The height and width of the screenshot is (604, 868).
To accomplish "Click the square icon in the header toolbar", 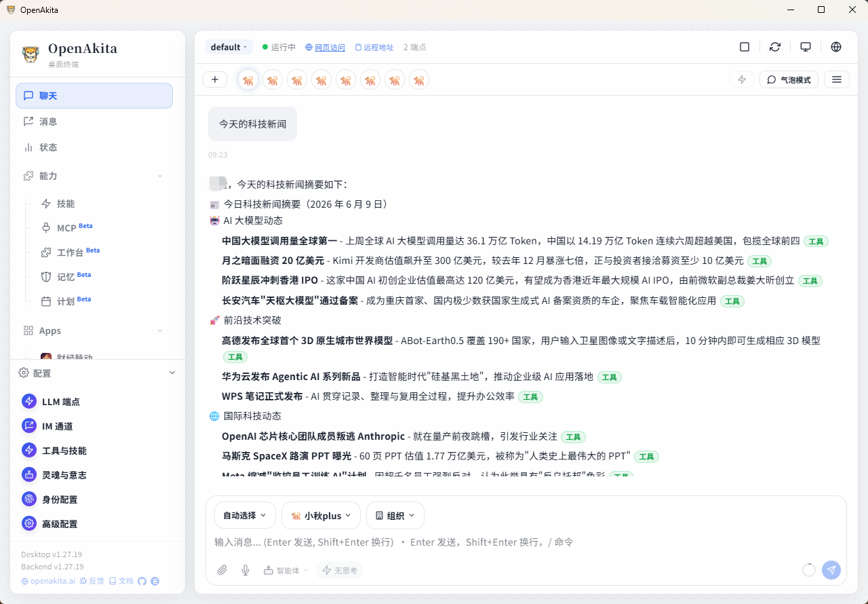I will (x=745, y=47).
